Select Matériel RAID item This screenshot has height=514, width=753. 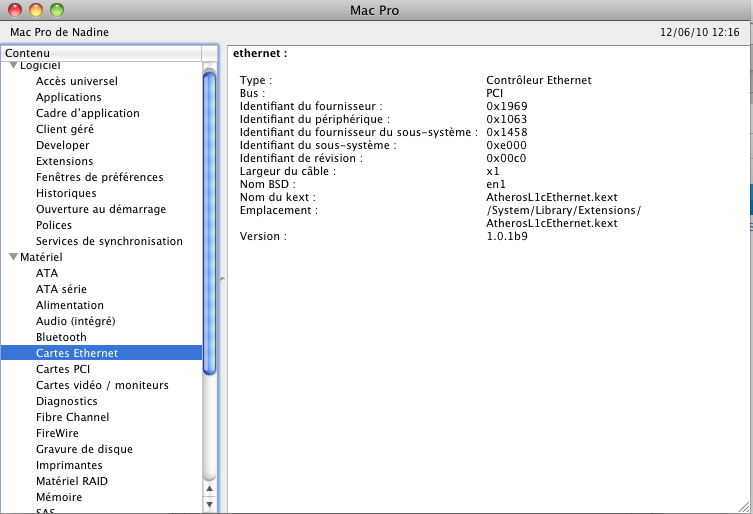72,481
